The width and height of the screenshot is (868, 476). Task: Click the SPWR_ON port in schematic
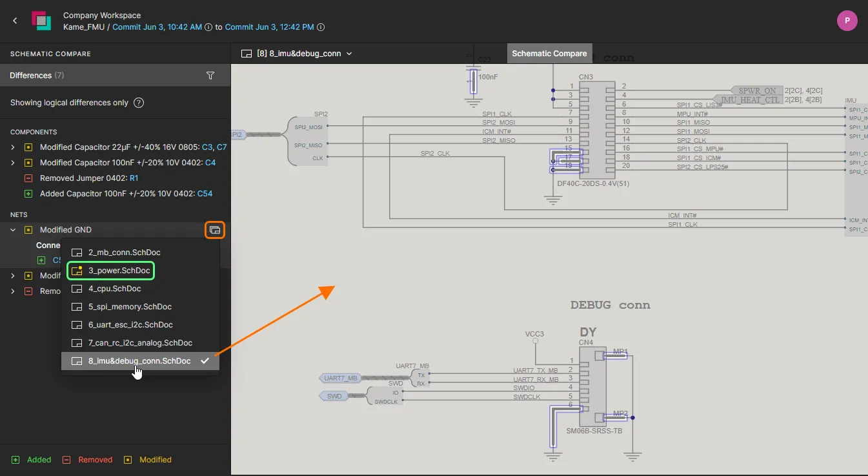coord(756,90)
